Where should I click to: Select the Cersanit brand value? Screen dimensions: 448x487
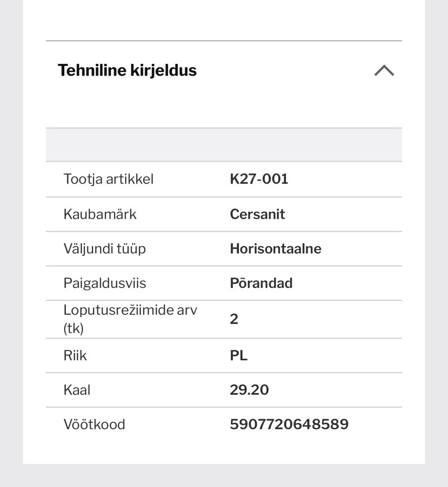coord(257,214)
